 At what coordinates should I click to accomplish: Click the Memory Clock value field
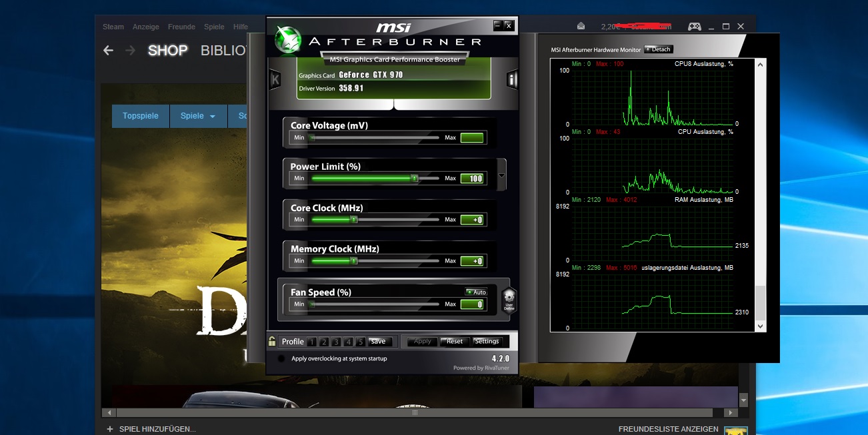[x=472, y=261]
